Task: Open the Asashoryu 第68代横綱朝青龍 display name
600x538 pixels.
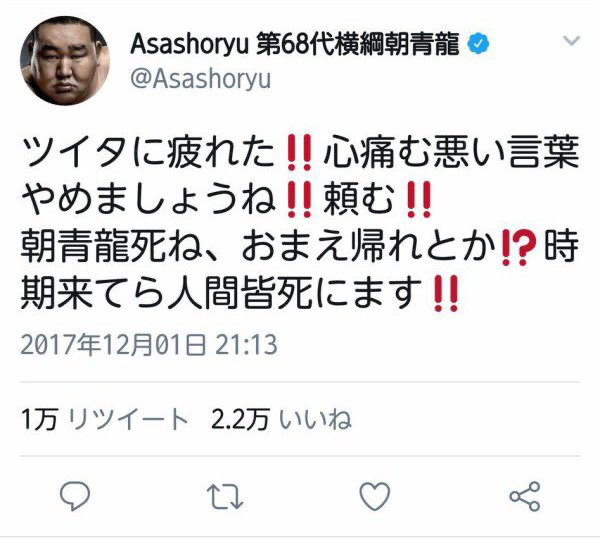Action: tap(295, 44)
